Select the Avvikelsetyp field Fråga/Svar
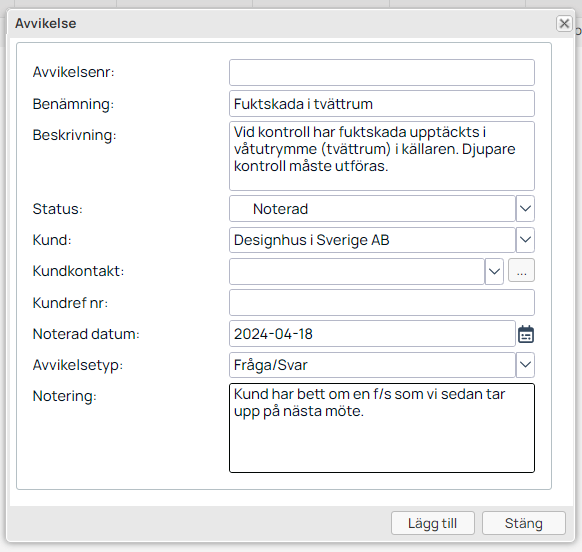 [372, 365]
